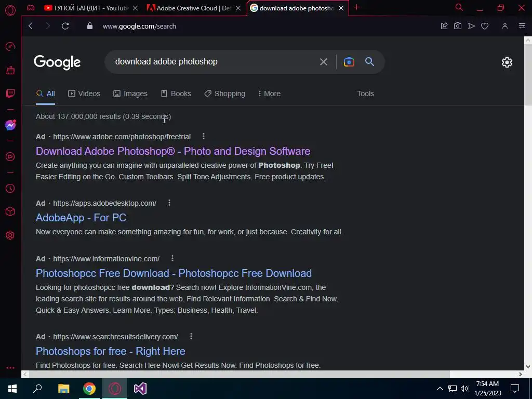Open GX Cleaner icon in sidebar
This screenshot has width=532, height=399.
coord(10,70)
